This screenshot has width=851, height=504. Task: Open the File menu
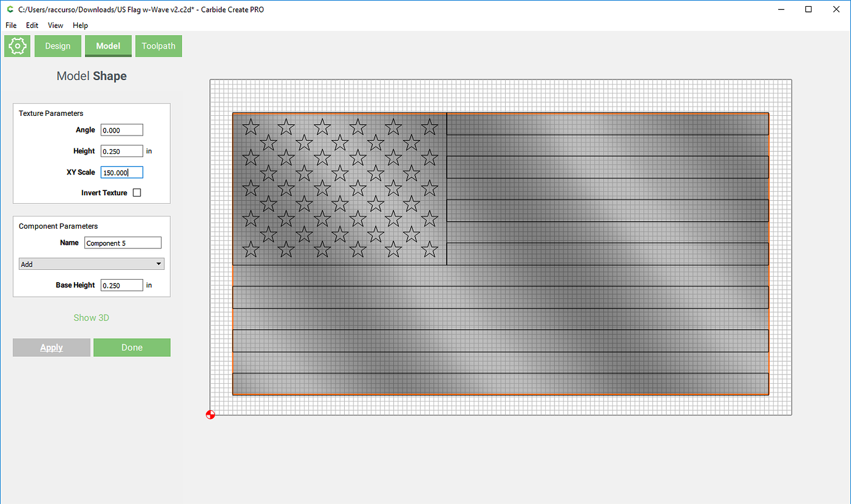point(11,25)
